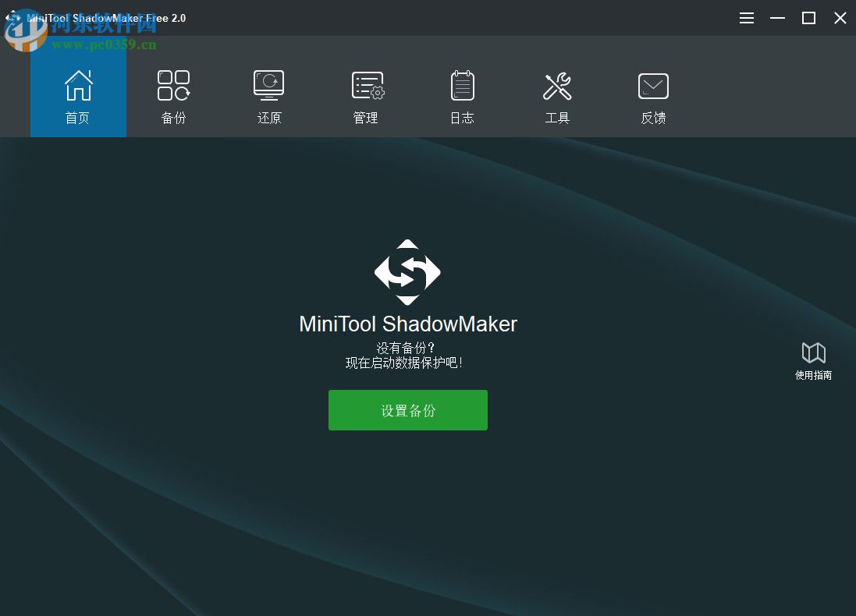Viewport: 856px width, 616px height.
Task: Click the '现在启动数据保护吧!' prompt text
Action: click(x=407, y=362)
